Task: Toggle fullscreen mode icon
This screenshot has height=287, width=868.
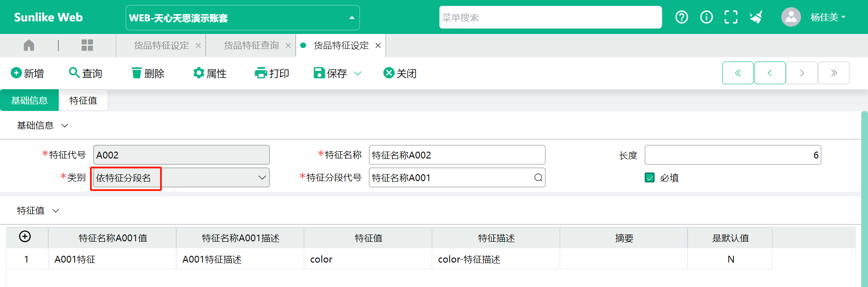Action: click(731, 17)
